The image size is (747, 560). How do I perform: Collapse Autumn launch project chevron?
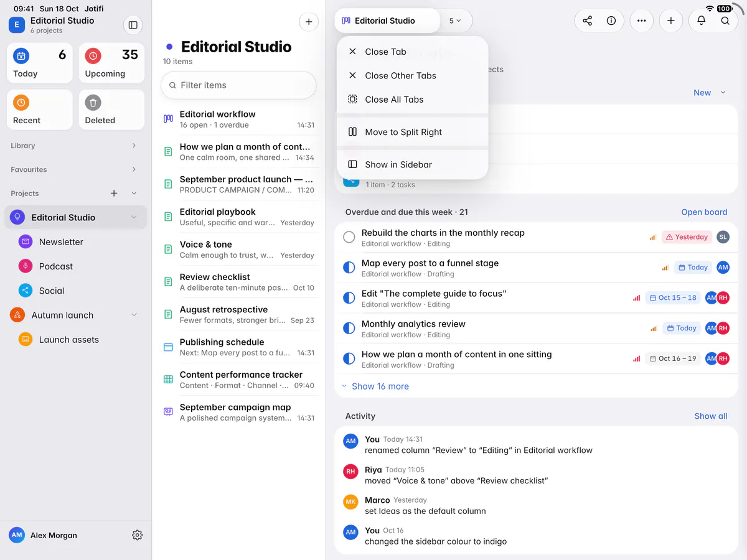click(134, 315)
